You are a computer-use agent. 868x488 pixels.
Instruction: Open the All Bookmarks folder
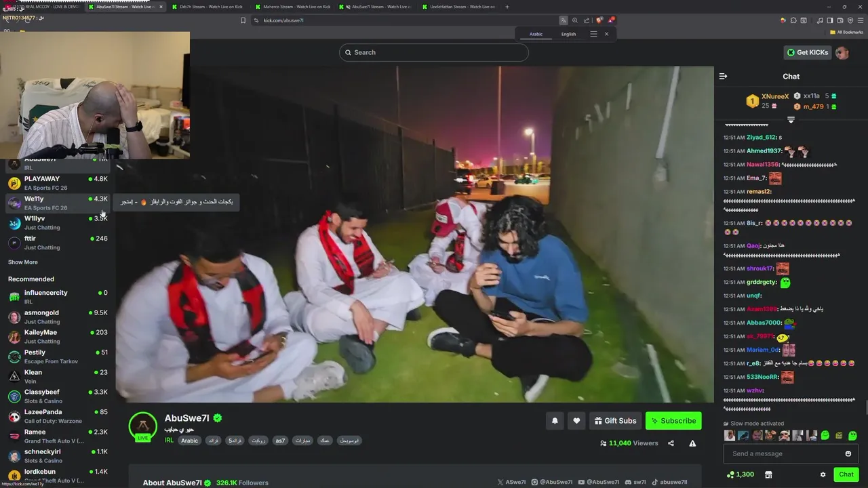(846, 32)
